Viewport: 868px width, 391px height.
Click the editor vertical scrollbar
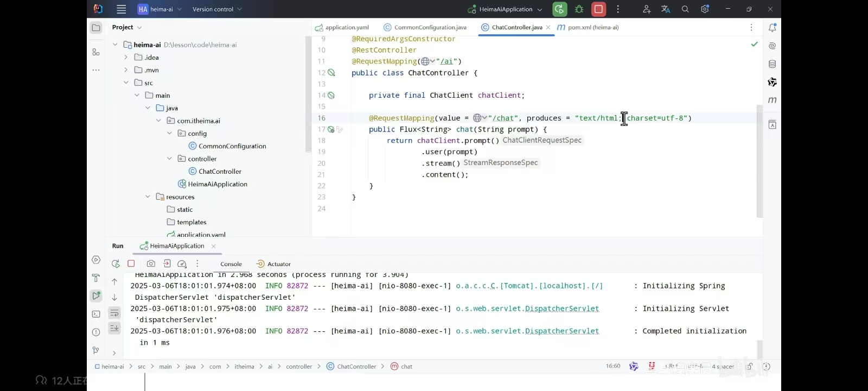click(x=759, y=160)
